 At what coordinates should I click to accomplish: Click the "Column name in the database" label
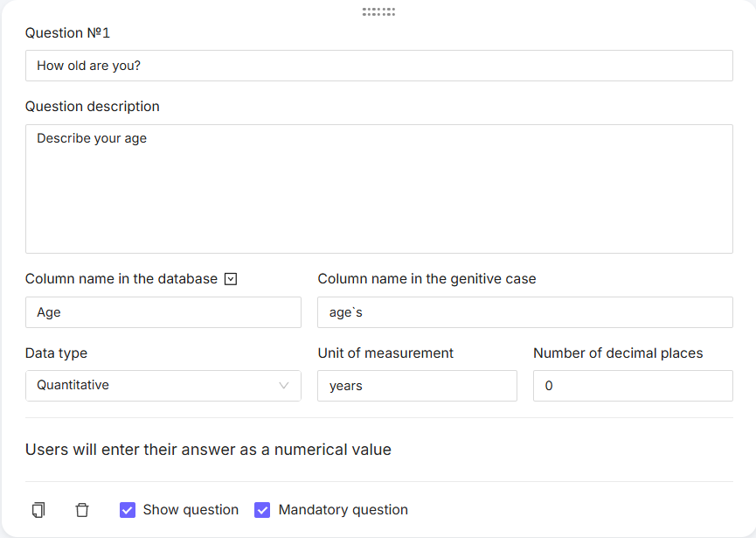pos(121,279)
